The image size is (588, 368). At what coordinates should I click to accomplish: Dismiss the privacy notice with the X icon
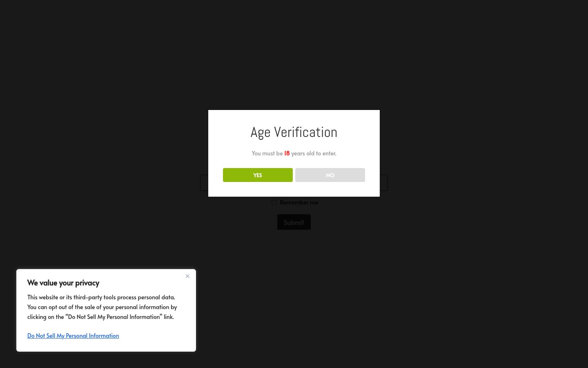187,276
